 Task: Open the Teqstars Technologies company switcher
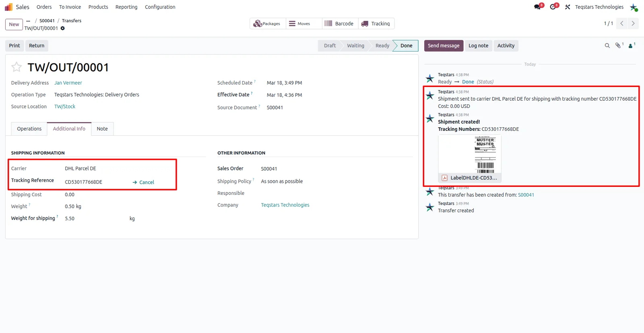click(x=599, y=7)
